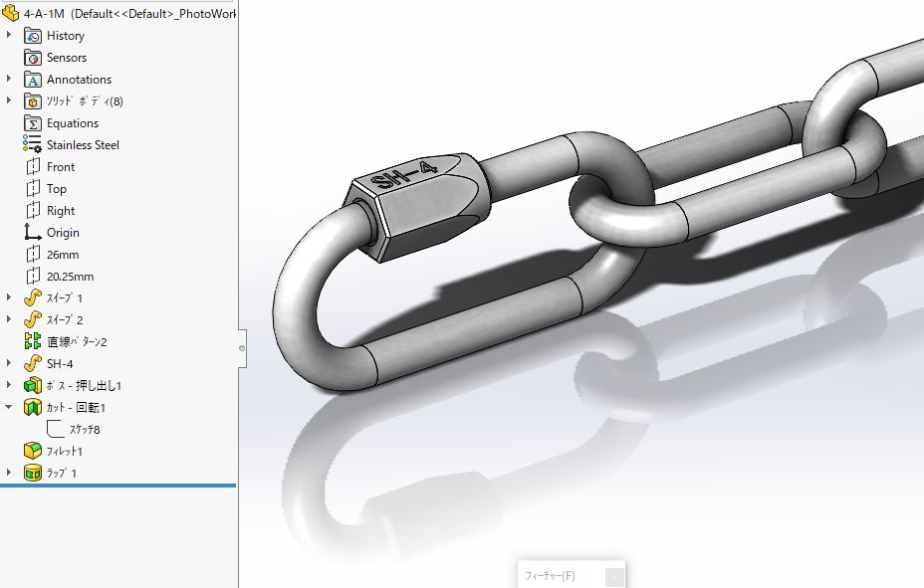Click the ボス-押し出し1 extrude icon
Image resolution: width=924 pixels, height=588 pixels.
point(33,385)
